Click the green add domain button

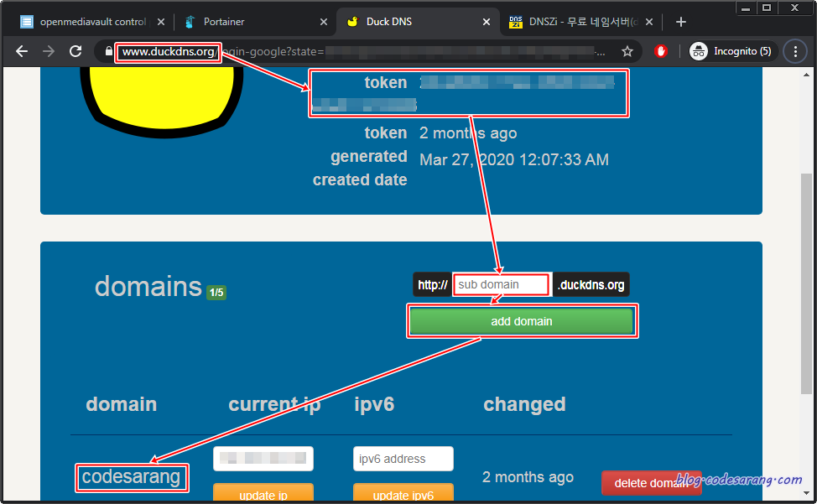click(x=522, y=321)
